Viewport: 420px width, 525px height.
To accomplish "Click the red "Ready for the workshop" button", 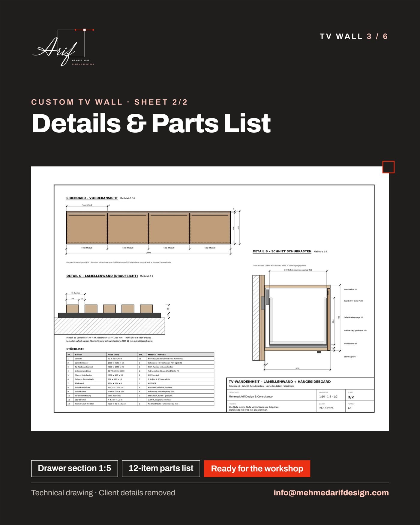I will click(x=257, y=468).
